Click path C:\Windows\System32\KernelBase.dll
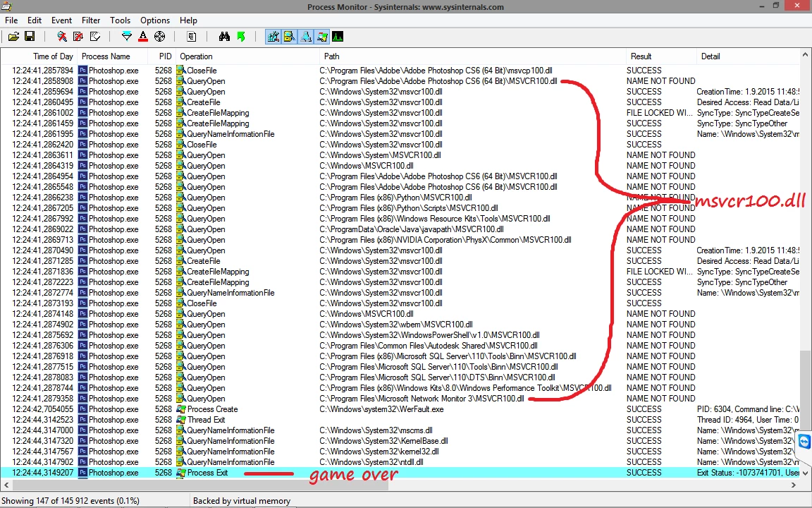812x508 pixels. tap(383, 441)
